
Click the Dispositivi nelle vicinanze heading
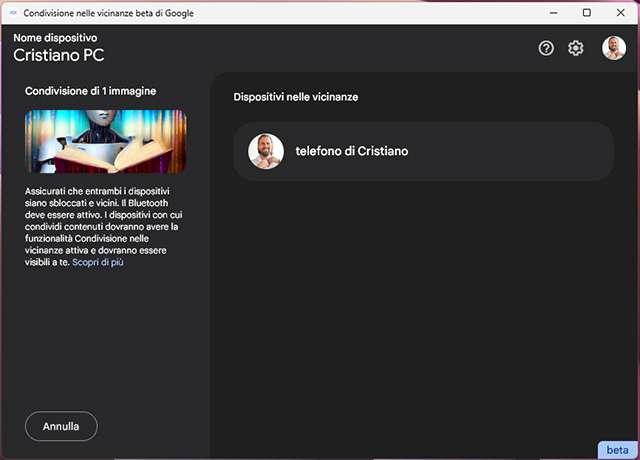(296, 97)
